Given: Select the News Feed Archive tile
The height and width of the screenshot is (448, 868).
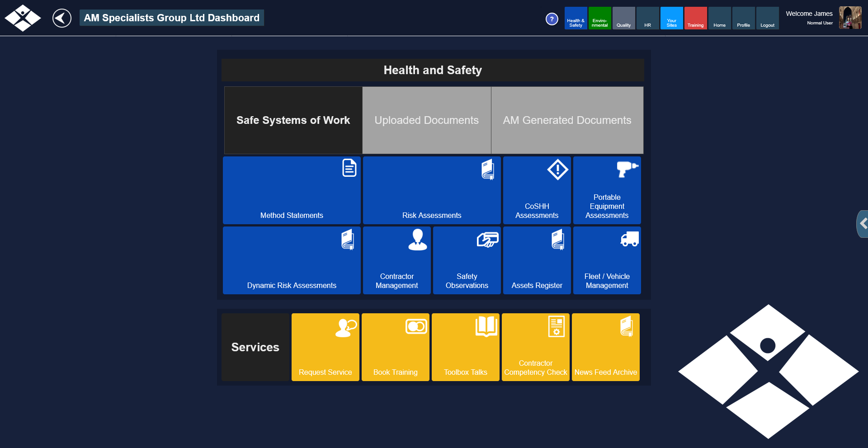Looking at the screenshot, I should (606, 347).
